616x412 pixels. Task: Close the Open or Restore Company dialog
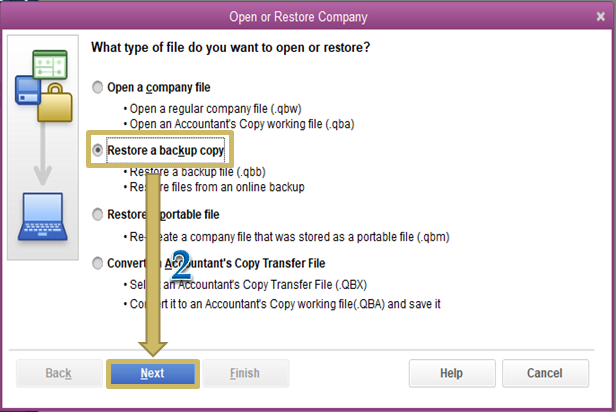599,16
